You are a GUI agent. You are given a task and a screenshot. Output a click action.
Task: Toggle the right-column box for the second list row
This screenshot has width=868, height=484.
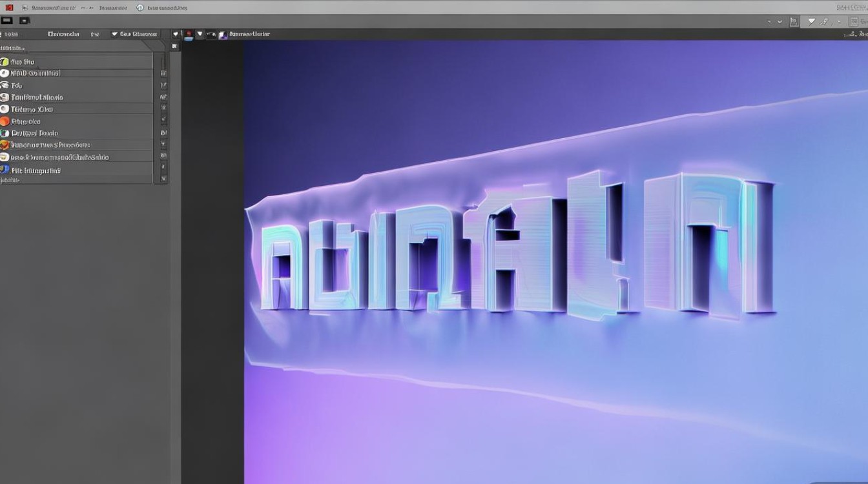pos(163,74)
